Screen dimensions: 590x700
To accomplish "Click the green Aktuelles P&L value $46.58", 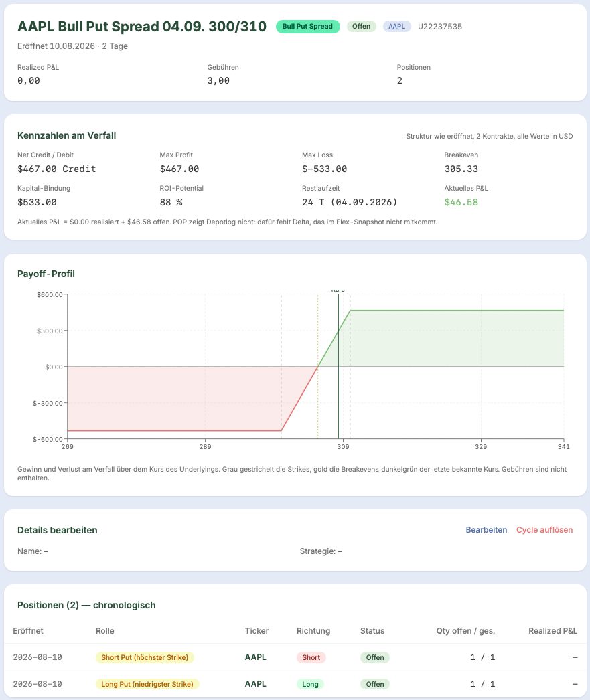I will [461, 202].
